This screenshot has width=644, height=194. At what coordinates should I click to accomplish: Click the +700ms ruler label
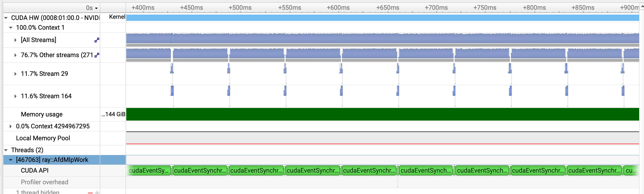tap(436, 8)
